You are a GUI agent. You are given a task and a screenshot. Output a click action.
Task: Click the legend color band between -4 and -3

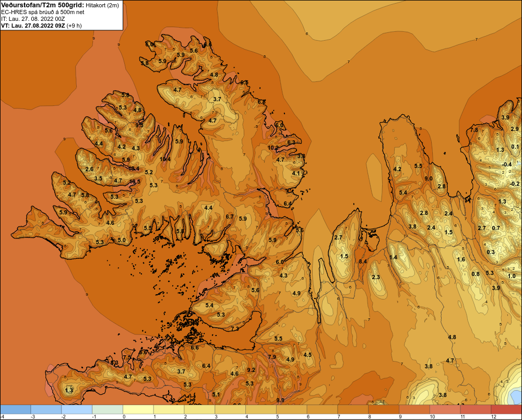tap(15, 410)
